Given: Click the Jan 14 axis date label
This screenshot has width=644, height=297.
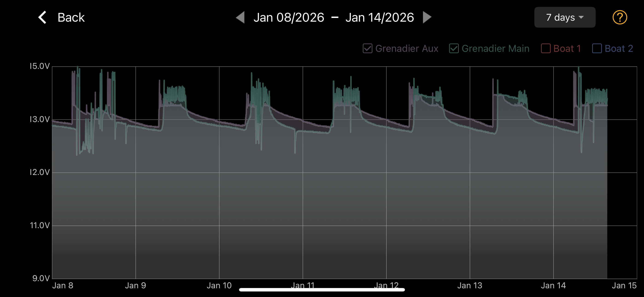Looking at the screenshot, I should click(x=553, y=285).
